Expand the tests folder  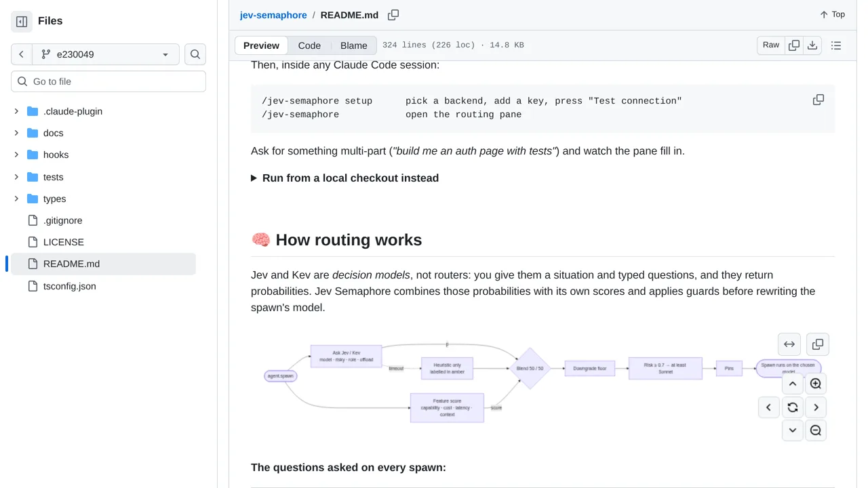click(16, 177)
